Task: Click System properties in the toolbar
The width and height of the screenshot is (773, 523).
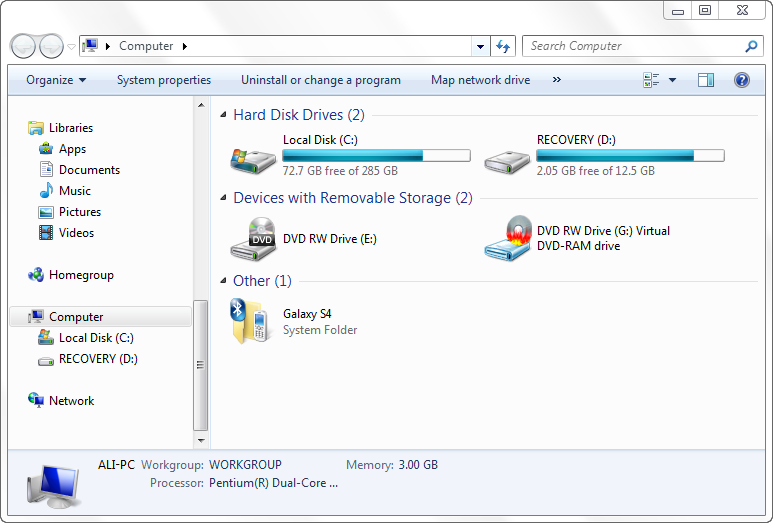Action: (164, 80)
